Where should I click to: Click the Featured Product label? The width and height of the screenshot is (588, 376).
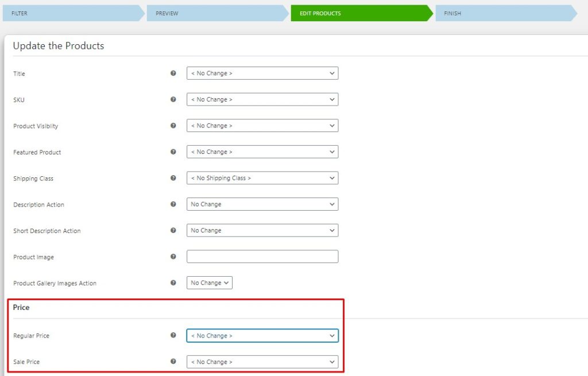[37, 152]
